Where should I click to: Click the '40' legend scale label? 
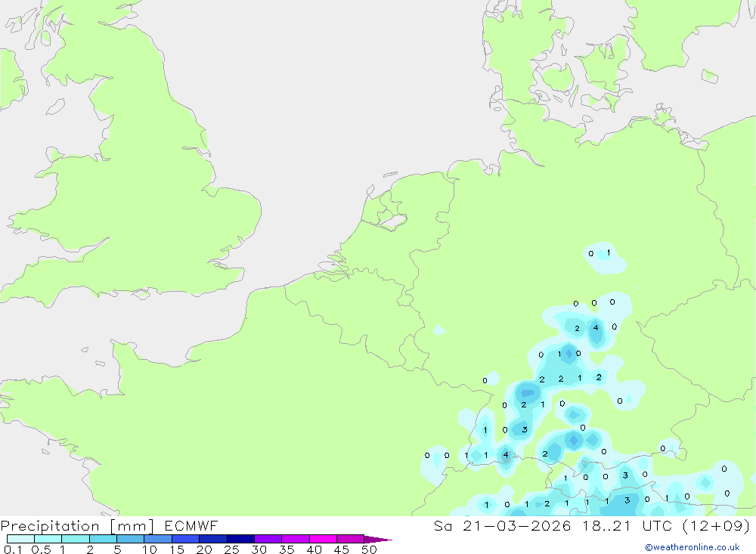(x=314, y=549)
